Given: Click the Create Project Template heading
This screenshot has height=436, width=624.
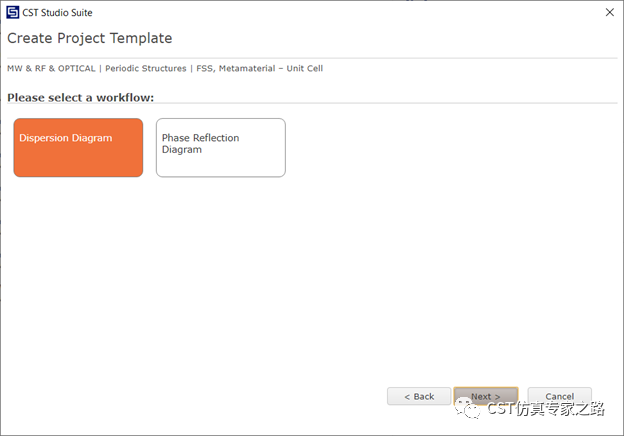Looking at the screenshot, I should point(90,38).
